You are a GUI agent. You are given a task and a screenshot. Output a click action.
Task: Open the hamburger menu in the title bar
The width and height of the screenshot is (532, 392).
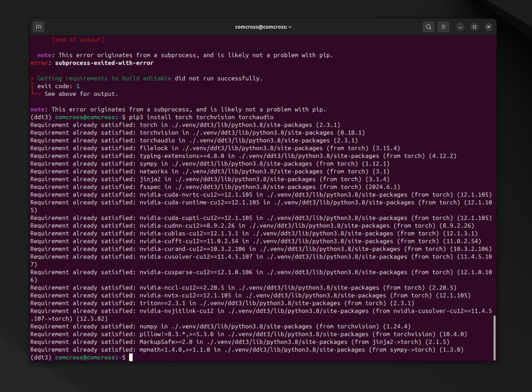(443, 27)
